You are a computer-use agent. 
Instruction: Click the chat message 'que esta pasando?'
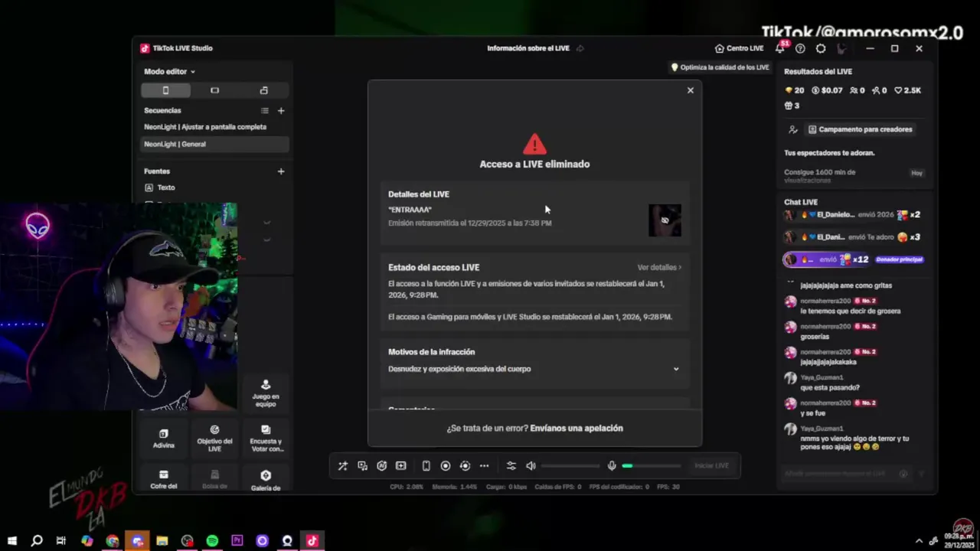point(830,388)
